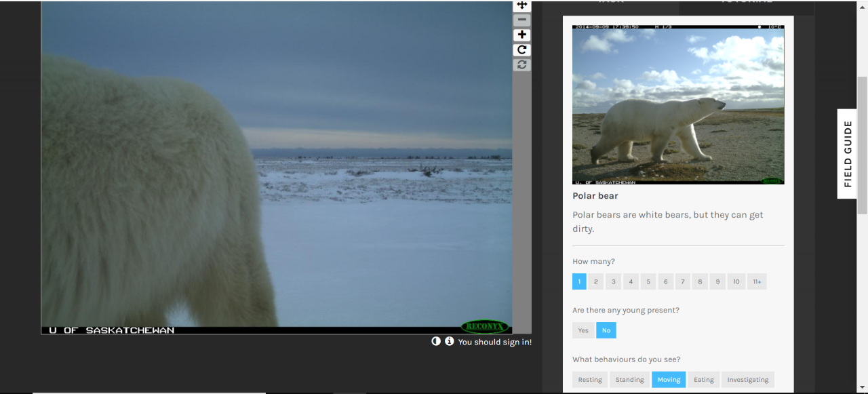868x394 pixels.
Task: Deselect the Moving behaviour
Action: tap(669, 380)
